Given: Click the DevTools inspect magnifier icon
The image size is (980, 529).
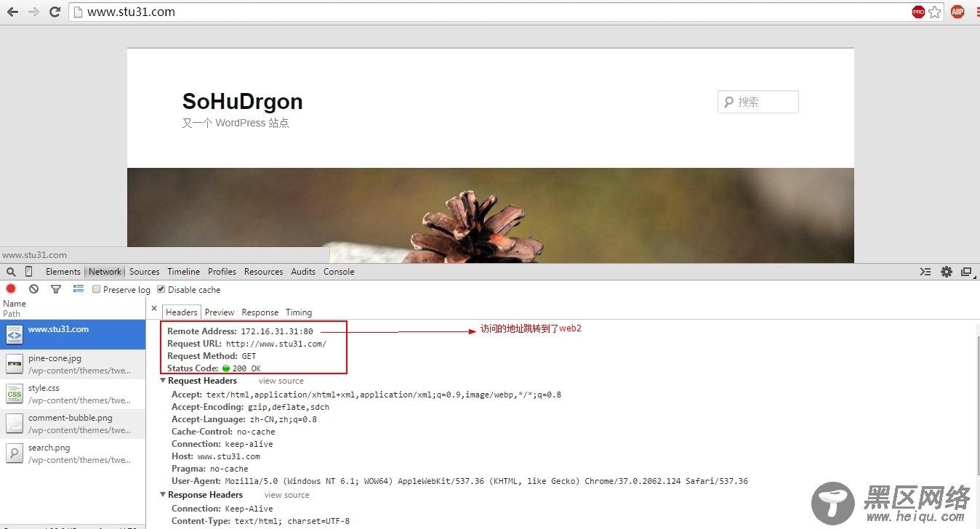Looking at the screenshot, I should [x=11, y=272].
